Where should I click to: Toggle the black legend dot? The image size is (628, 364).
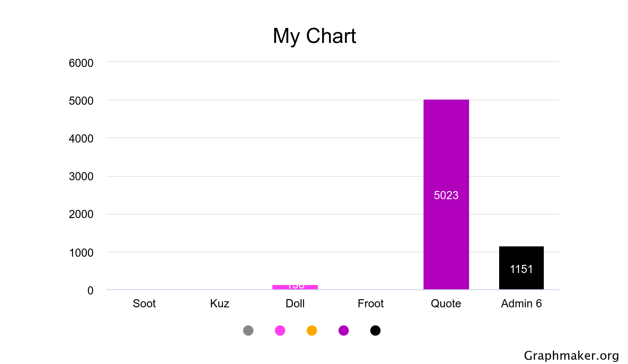(x=375, y=331)
